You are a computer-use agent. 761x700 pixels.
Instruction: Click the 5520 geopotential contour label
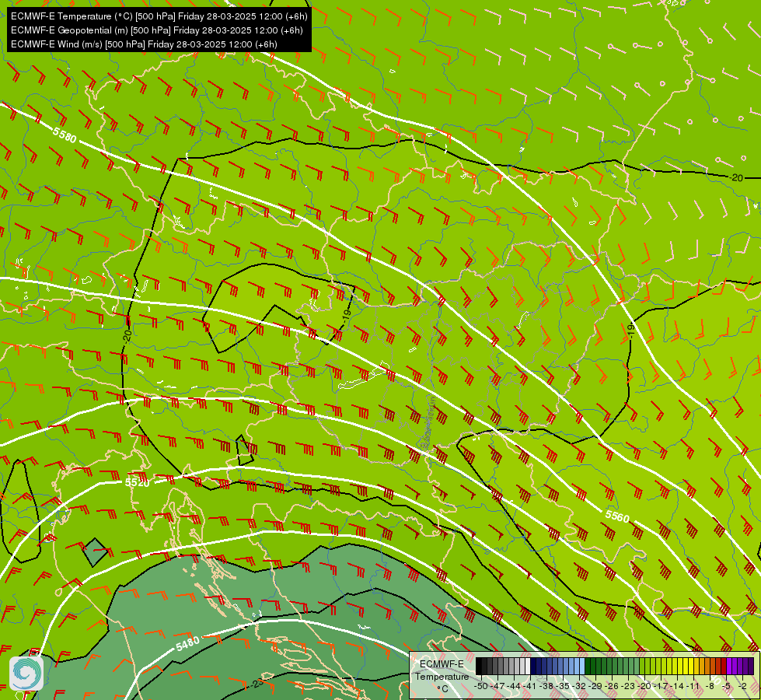pyautogui.click(x=138, y=482)
